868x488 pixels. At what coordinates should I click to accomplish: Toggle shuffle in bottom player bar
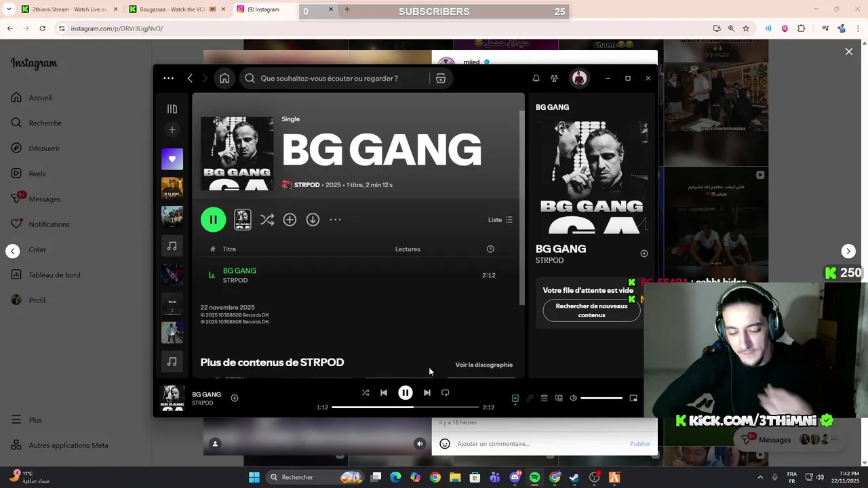click(366, 392)
